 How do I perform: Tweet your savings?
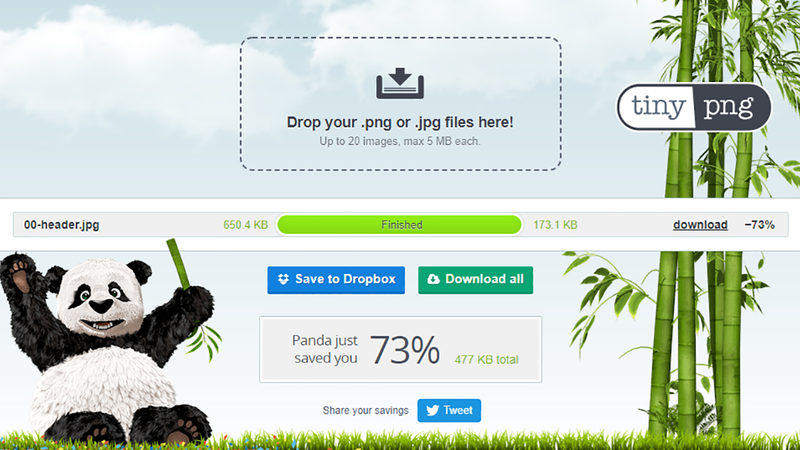pos(449,410)
